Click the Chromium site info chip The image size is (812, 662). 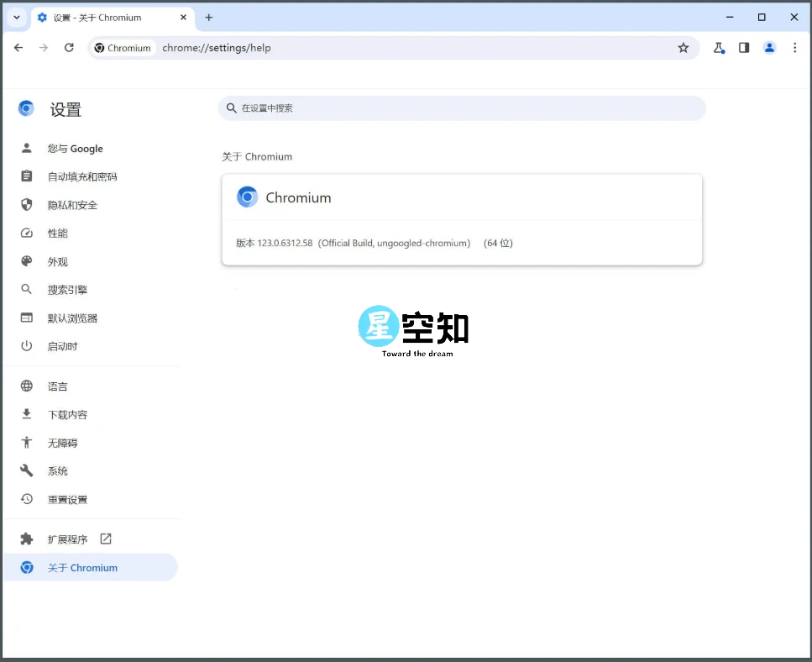coord(123,48)
